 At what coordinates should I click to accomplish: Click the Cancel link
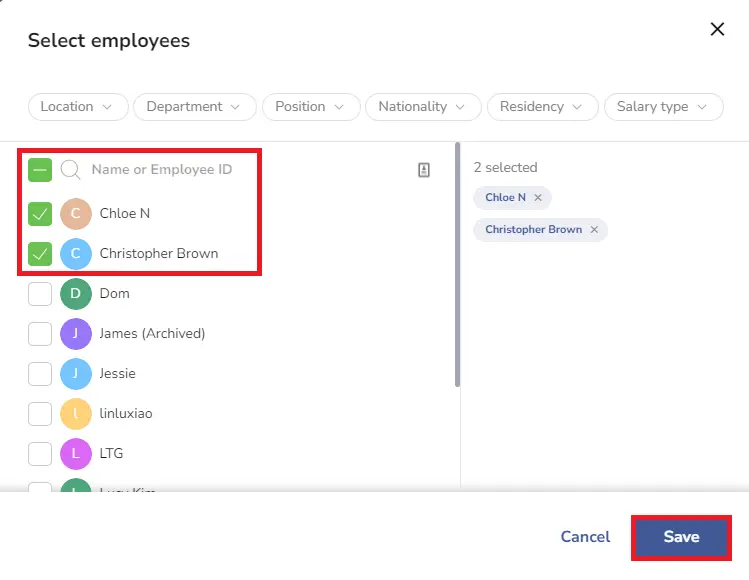point(585,537)
